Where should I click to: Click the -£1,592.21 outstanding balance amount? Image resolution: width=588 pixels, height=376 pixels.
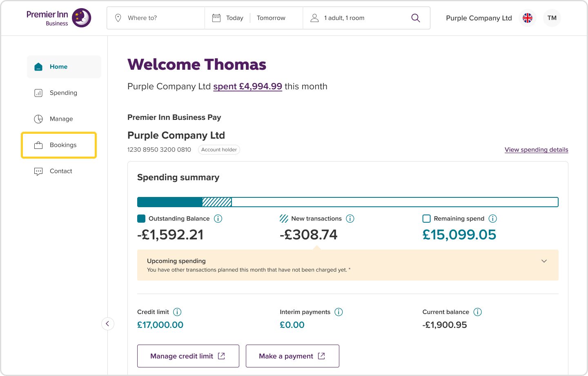pyautogui.click(x=170, y=234)
